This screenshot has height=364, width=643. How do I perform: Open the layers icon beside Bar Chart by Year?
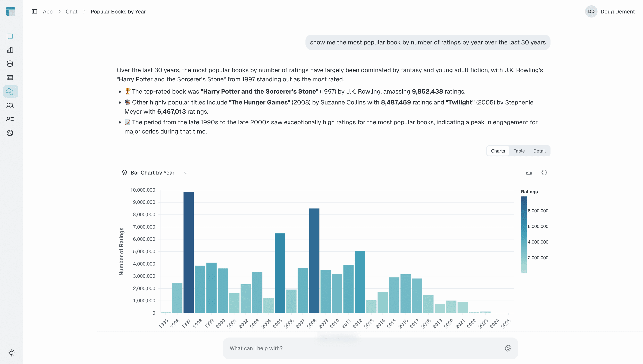coord(125,173)
